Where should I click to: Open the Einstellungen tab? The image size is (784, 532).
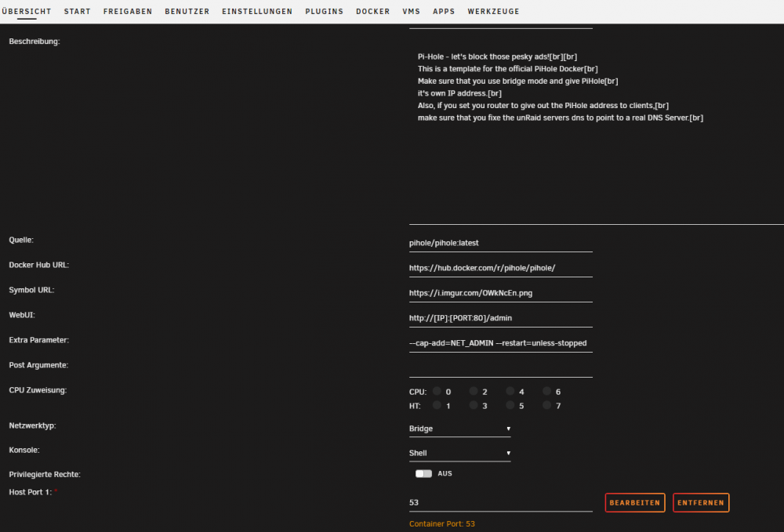pos(257,11)
